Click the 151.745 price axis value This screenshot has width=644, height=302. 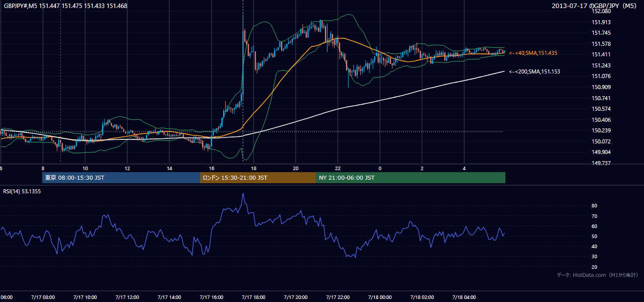click(x=601, y=33)
